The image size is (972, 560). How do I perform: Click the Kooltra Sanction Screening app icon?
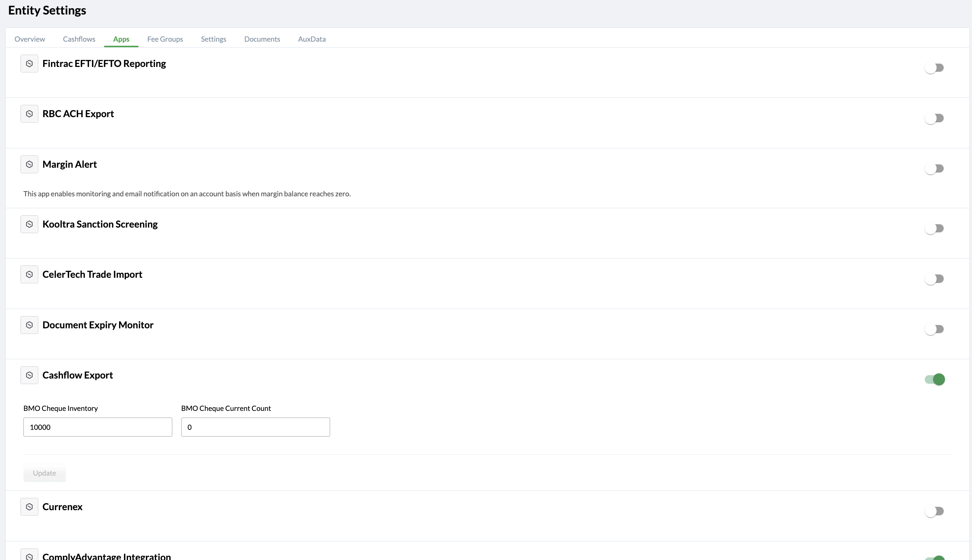click(x=29, y=224)
